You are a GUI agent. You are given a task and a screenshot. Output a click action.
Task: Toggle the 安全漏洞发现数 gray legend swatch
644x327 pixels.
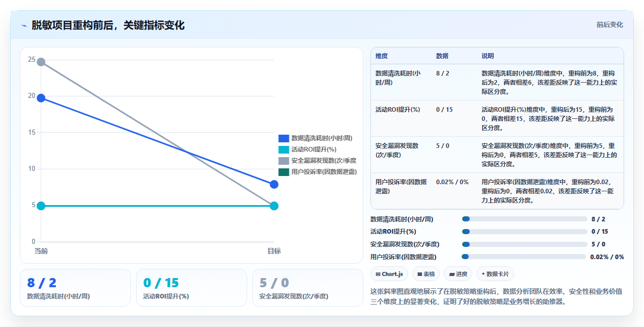point(284,161)
